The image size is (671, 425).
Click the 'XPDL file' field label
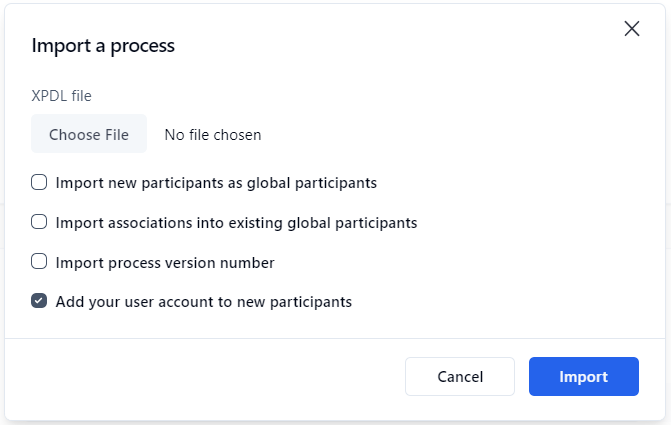(62, 96)
